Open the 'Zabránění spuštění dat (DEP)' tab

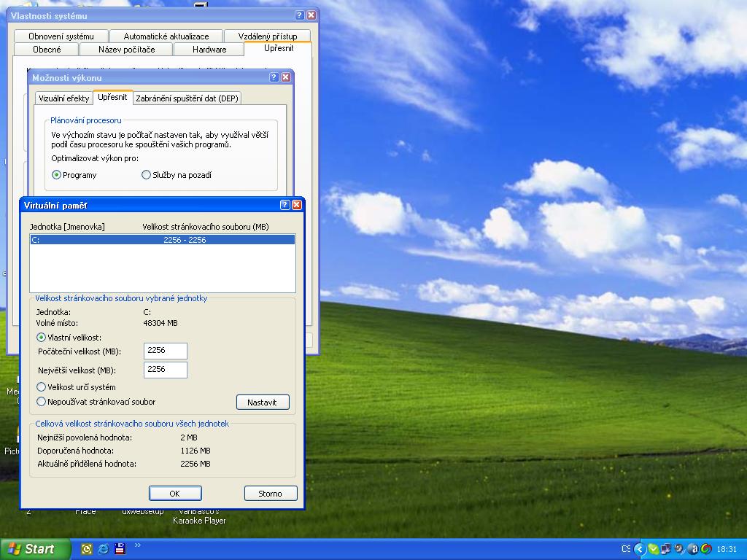(187, 98)
